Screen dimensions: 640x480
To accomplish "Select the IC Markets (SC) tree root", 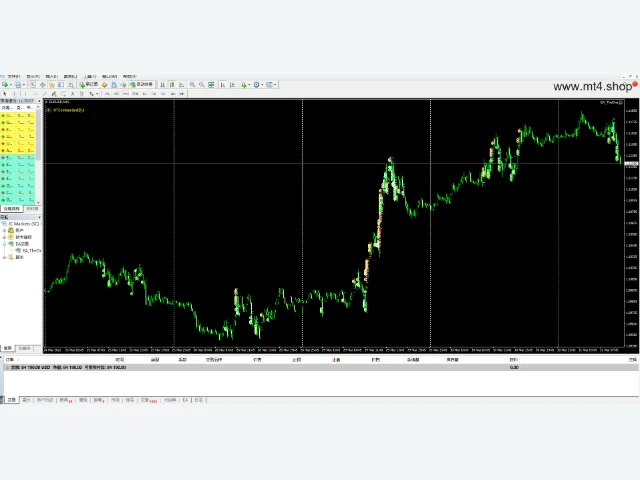I will point(24,224).
